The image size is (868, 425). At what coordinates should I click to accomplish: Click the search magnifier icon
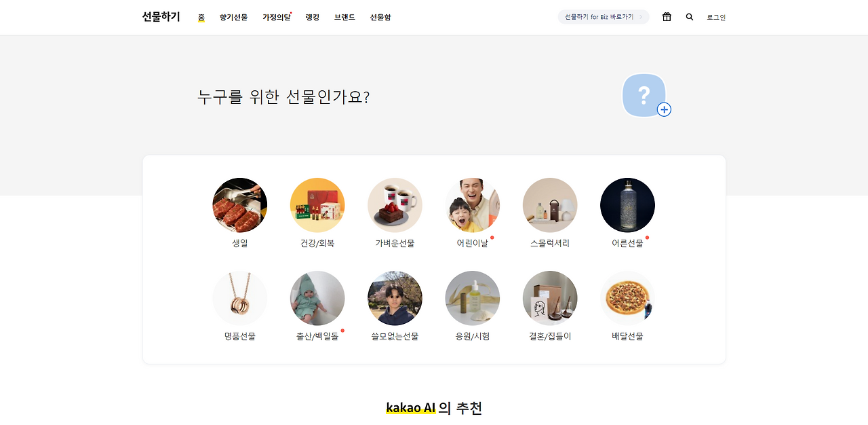coord(690,17)
